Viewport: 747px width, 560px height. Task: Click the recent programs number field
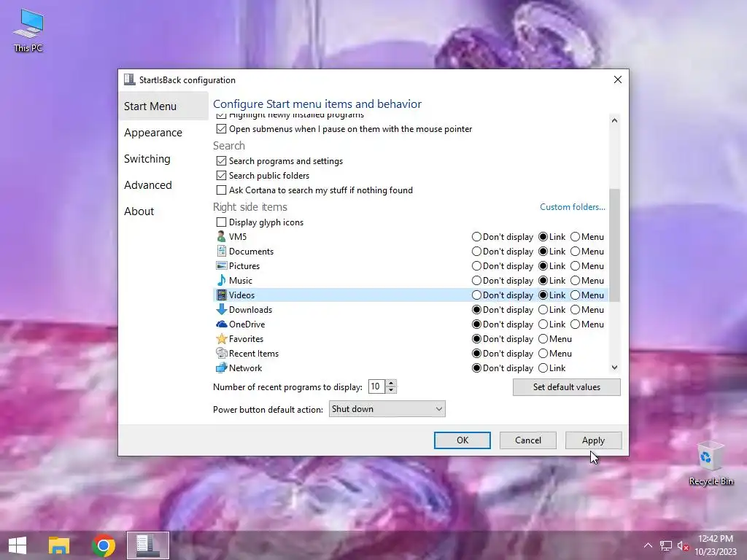[377, 386]
